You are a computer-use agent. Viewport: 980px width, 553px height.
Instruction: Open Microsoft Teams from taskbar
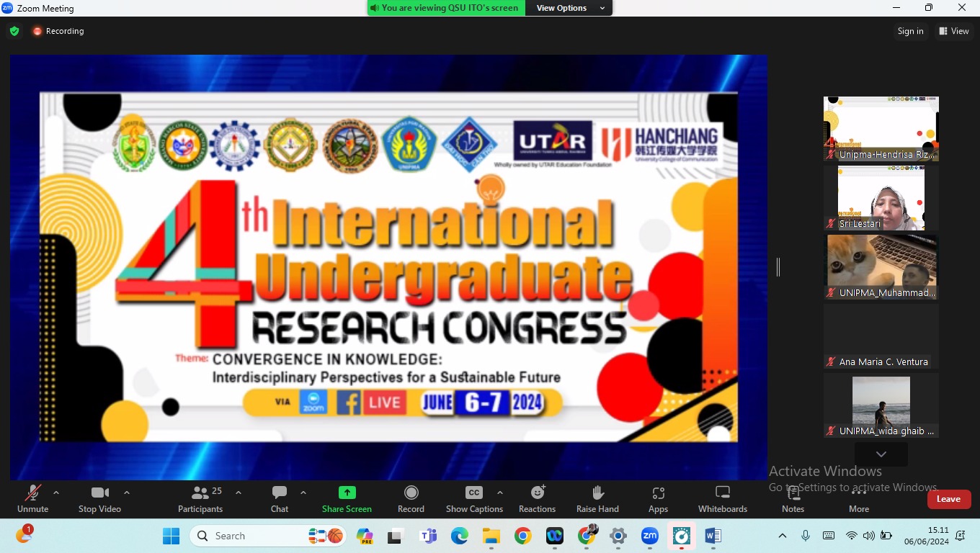click(x=429, y=536)
